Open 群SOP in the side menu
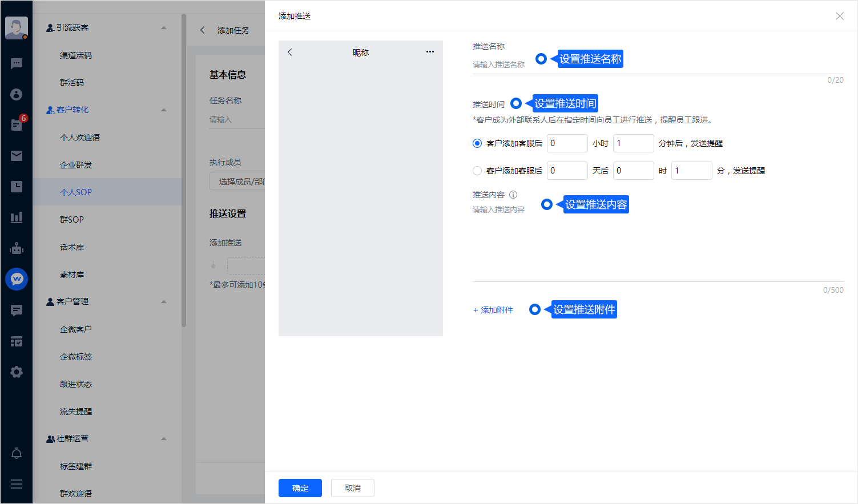Screen dimensions: 858x504 [x=72, y=220]
